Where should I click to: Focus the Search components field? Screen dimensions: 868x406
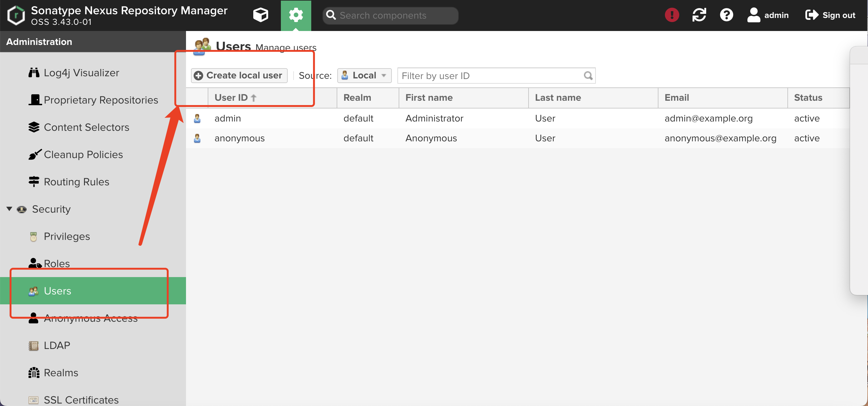click(391, 15)
